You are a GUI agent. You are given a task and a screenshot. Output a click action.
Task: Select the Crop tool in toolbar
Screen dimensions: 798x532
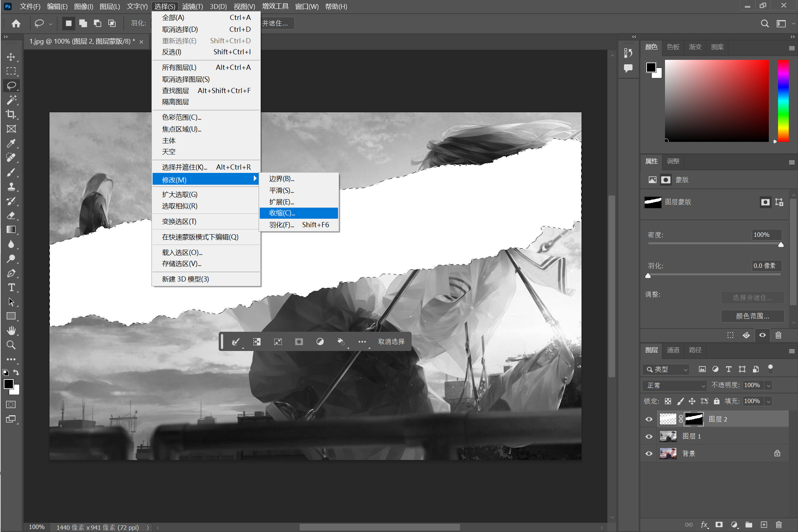coord(11,115)
